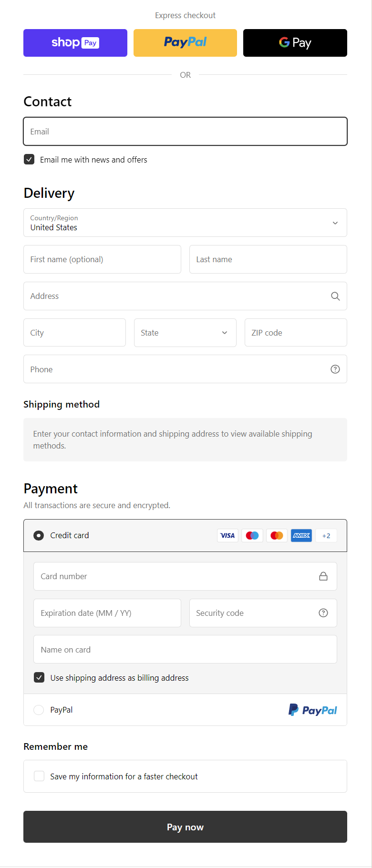
Task: Click the card number lock icon
Action: pyautogui.click(x=323, y=576)
